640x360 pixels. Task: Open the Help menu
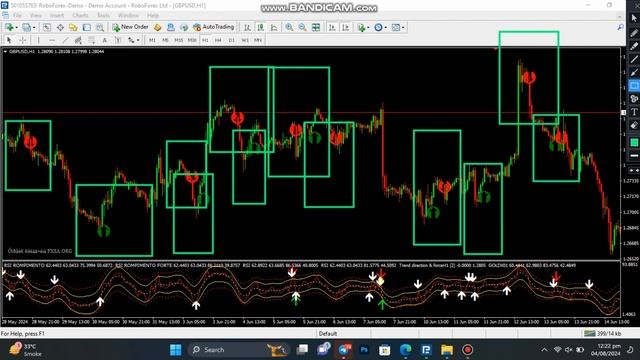coord(153,16)
